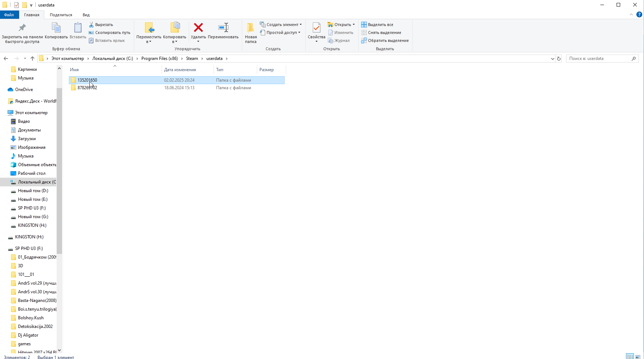Image resolution: width=644 pixels, height=359 pixels.
Task: Switch to Вид ribbon tab
Action: coord(86,15)
